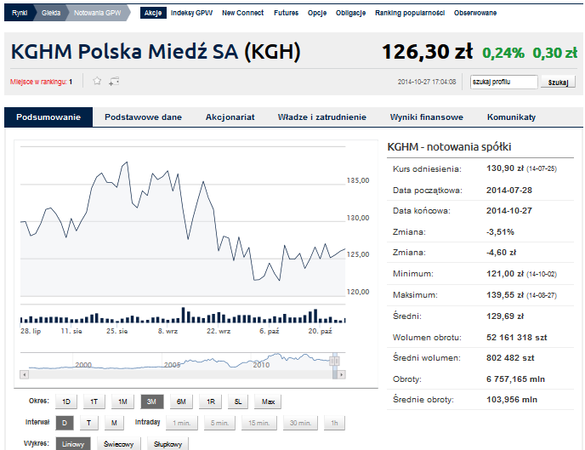This screenshot has width=585, height=450.
Task: Choose 30 min. intraday interval
Action: [300, 423]
